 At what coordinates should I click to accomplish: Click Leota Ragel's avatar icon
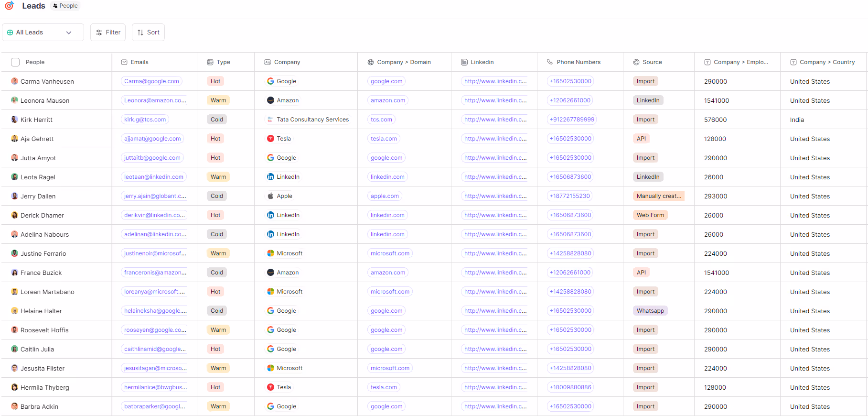[15, 177]
